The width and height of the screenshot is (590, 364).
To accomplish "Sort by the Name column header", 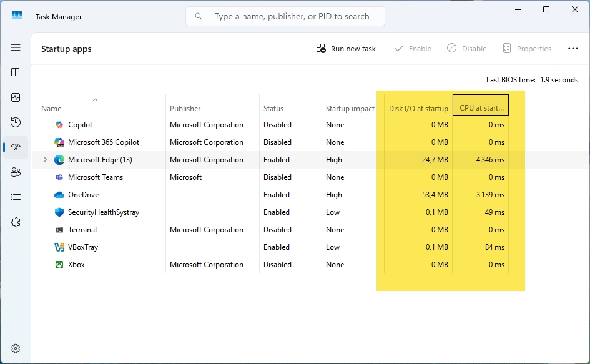I will [x=99, y=106].
